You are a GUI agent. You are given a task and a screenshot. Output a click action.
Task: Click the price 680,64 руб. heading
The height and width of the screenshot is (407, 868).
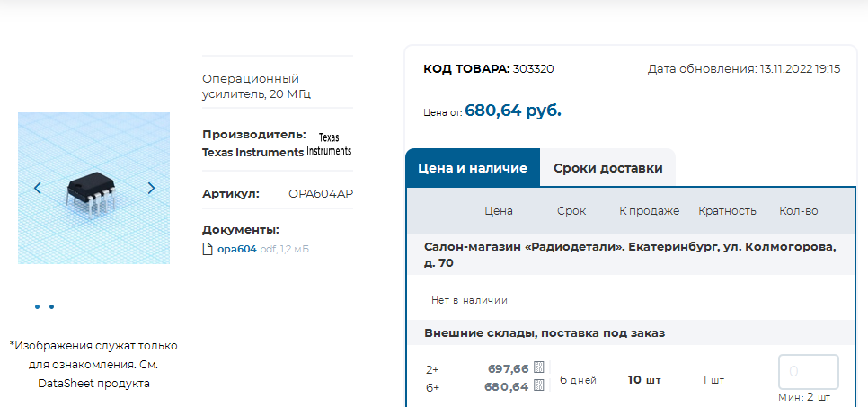512,111
